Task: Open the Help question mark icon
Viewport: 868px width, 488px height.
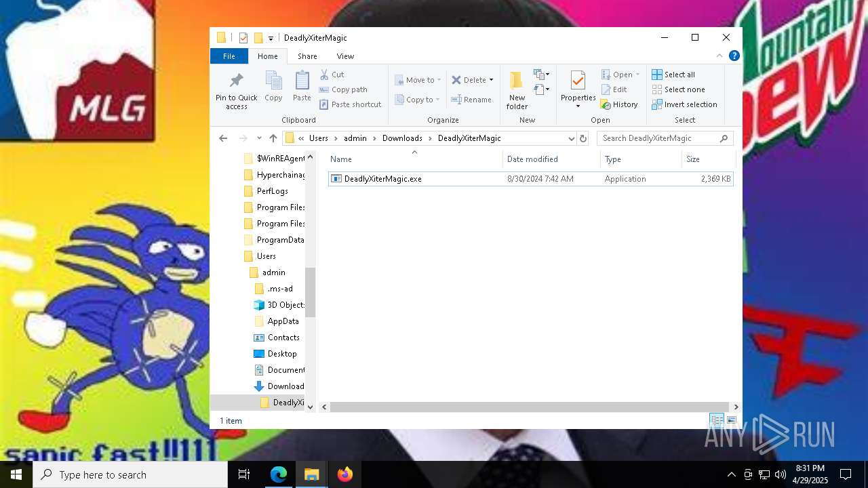Action: [x=734, y=56]
